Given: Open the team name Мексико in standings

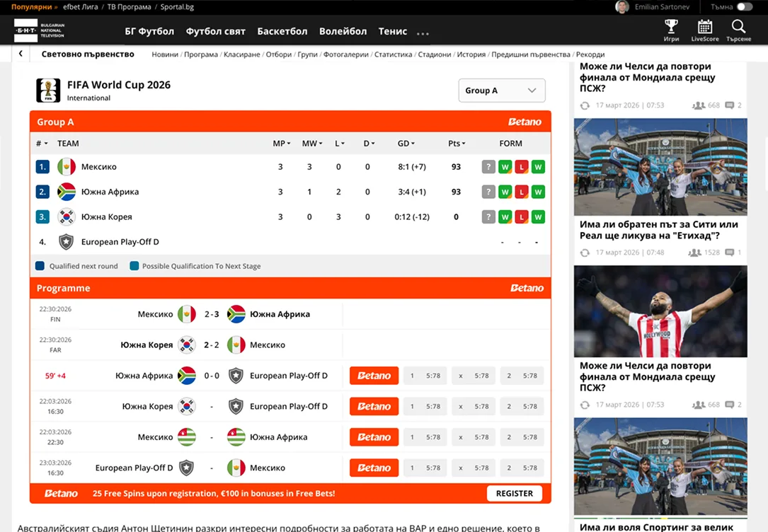Looking at the screenshot, I should [99, 167].
